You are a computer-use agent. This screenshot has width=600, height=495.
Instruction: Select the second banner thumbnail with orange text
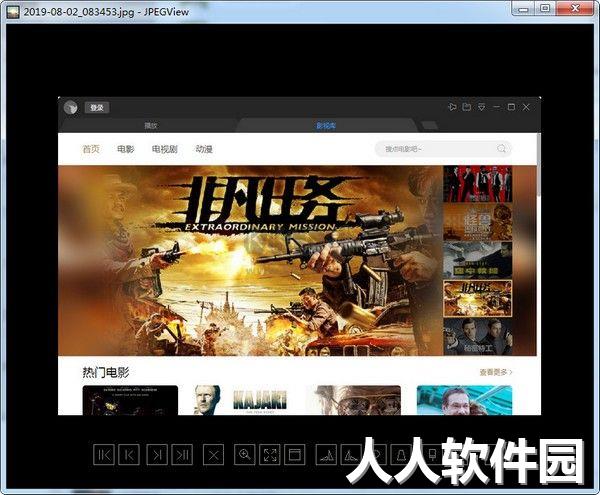point(478,222)
